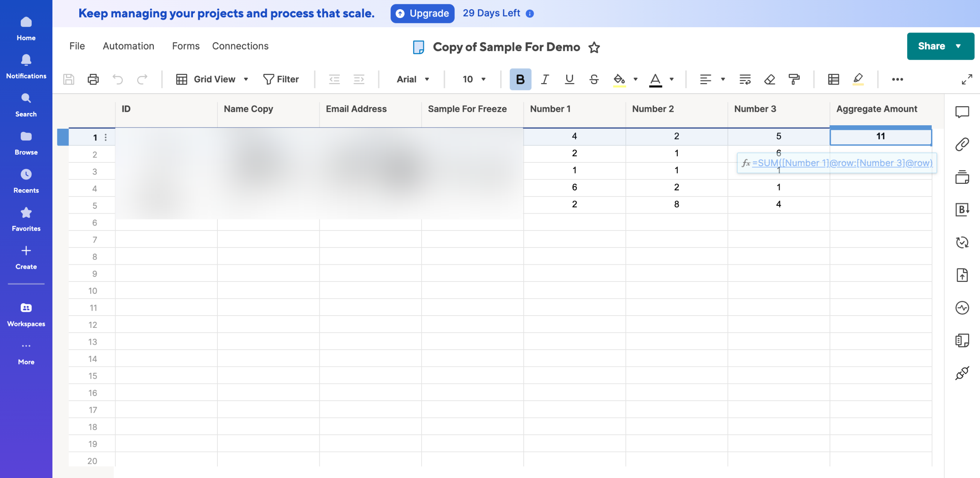Click the Indent icon
Screen dimensions: 980x478
click(x=359, y=79)
